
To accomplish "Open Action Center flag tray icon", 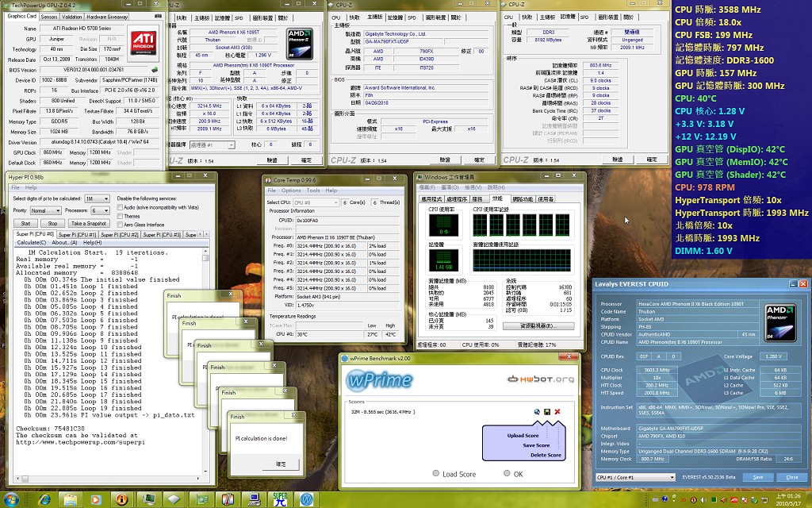I will [x=744, y=500].
